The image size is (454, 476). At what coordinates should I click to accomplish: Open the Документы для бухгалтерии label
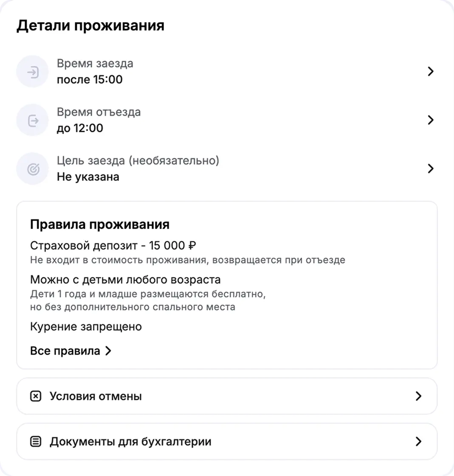[130, 442]
